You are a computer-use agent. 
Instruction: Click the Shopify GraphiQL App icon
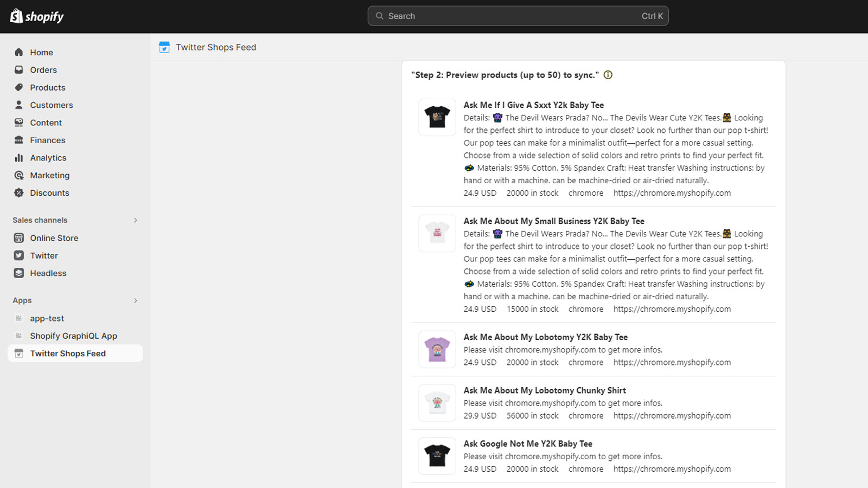19,336
